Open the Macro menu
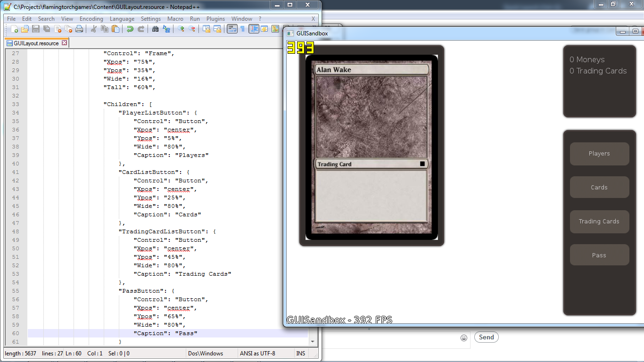644x362 pixels. pyautogui.click(x=175, y=19)
